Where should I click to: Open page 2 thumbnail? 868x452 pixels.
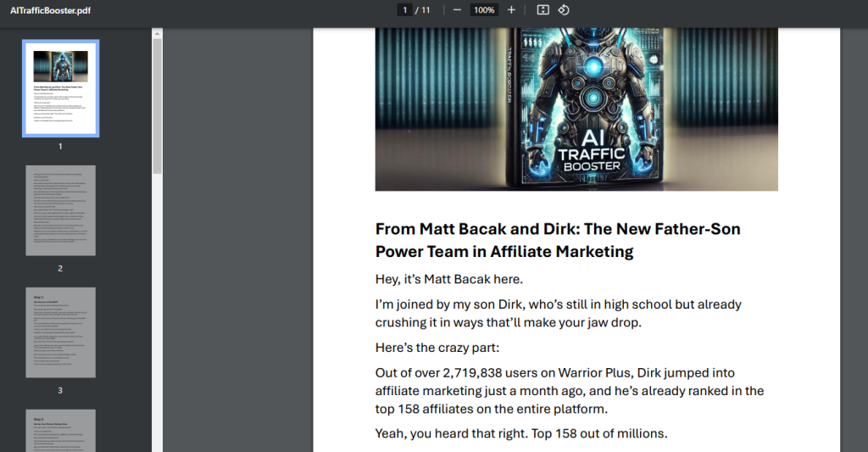[60, 210]
